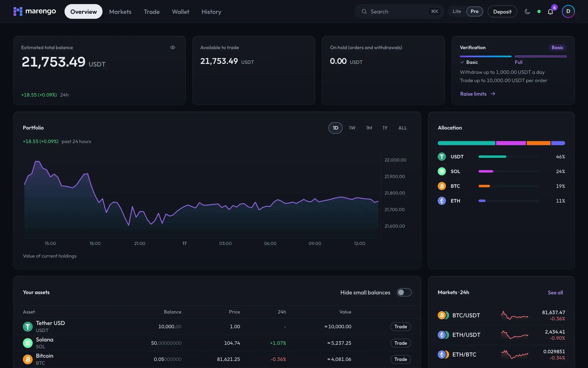Click Bitcoin icon in assets table

[28, 359]
